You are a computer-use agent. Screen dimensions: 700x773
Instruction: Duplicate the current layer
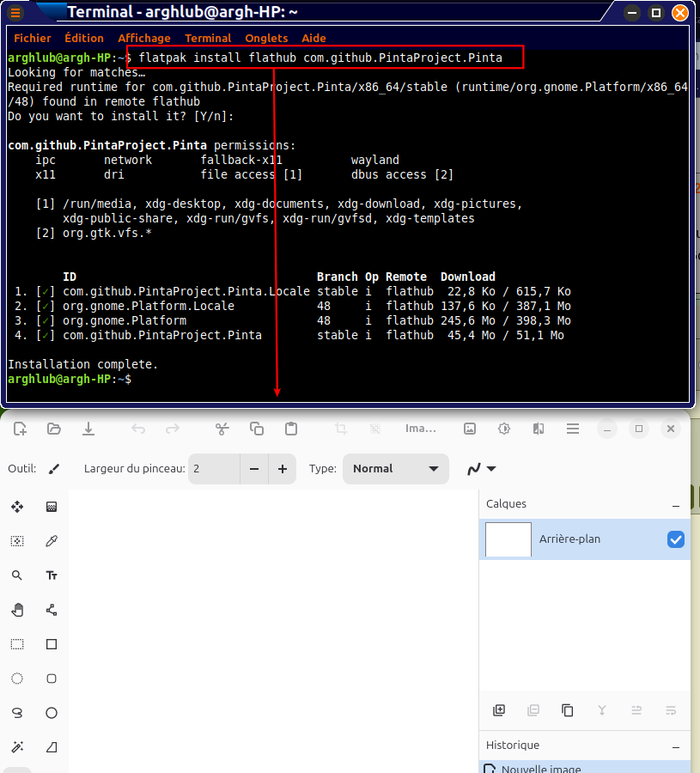click(568, 710)
